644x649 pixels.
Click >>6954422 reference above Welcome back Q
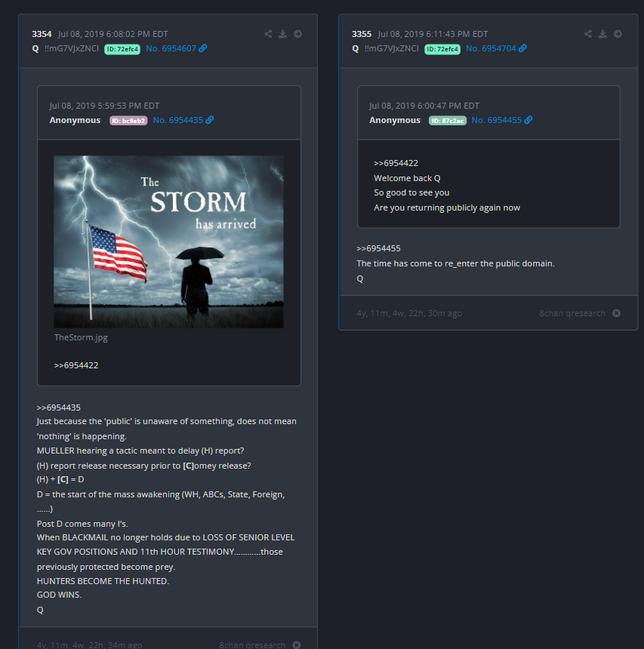(396, 163)
